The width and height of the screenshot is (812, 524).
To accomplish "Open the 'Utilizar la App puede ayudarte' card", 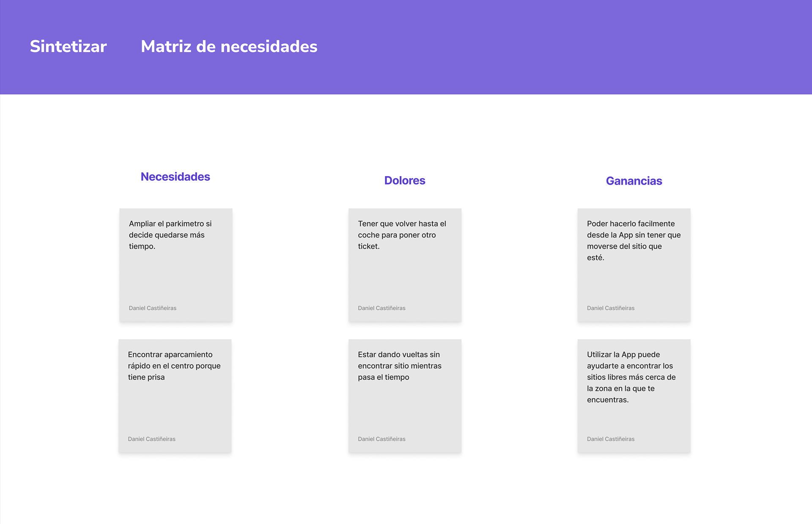I will point(634,396).
